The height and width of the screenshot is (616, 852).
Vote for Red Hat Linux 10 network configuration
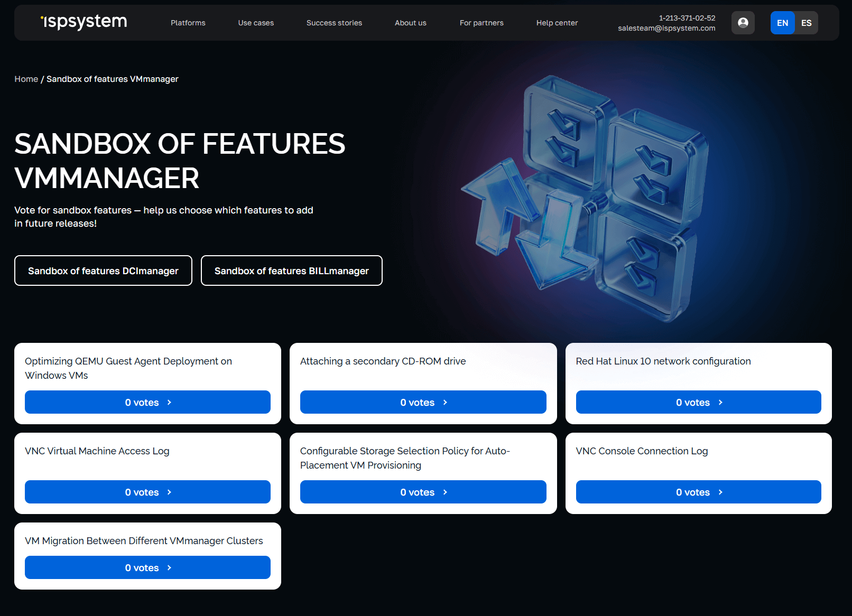pos(699,402)
